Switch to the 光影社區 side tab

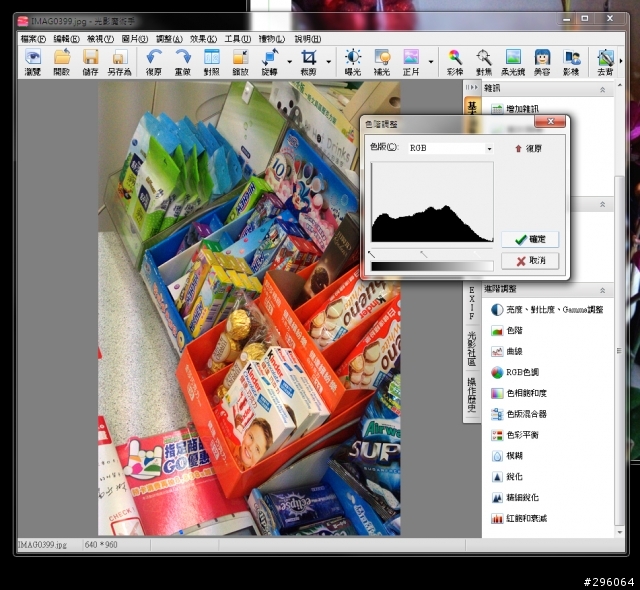point(471,348)
